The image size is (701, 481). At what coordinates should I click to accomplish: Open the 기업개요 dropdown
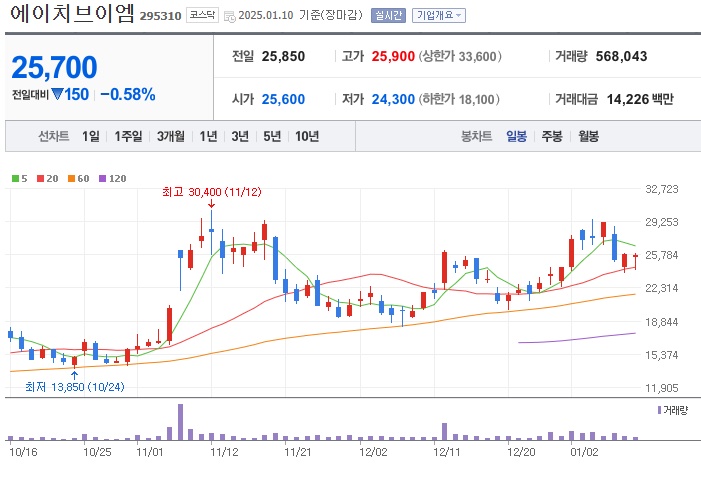coord(439,15)
